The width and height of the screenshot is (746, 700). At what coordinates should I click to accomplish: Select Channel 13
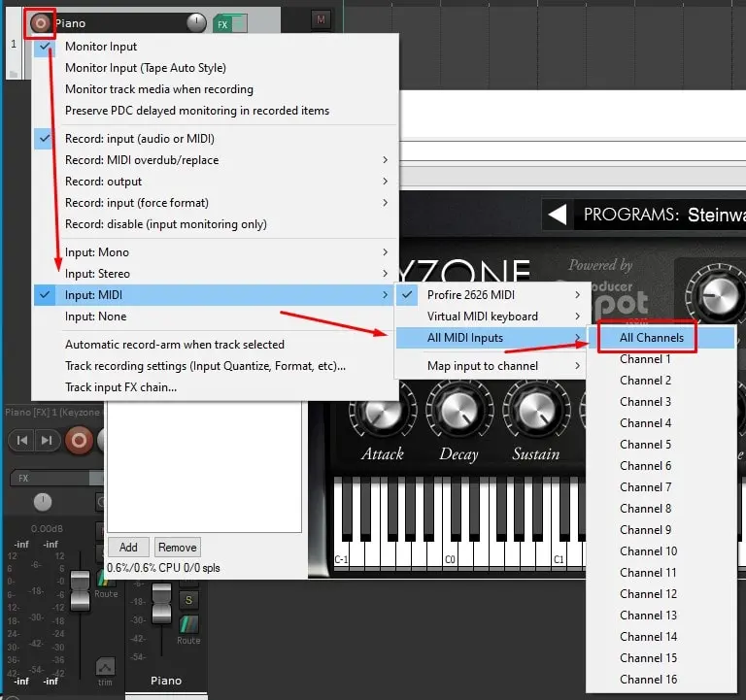(661, 616)
